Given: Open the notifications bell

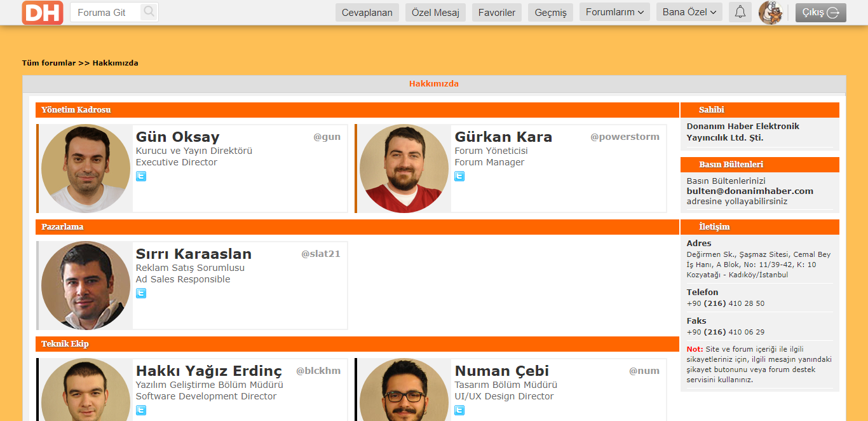Looking at the screenshot, I should 740,12.
